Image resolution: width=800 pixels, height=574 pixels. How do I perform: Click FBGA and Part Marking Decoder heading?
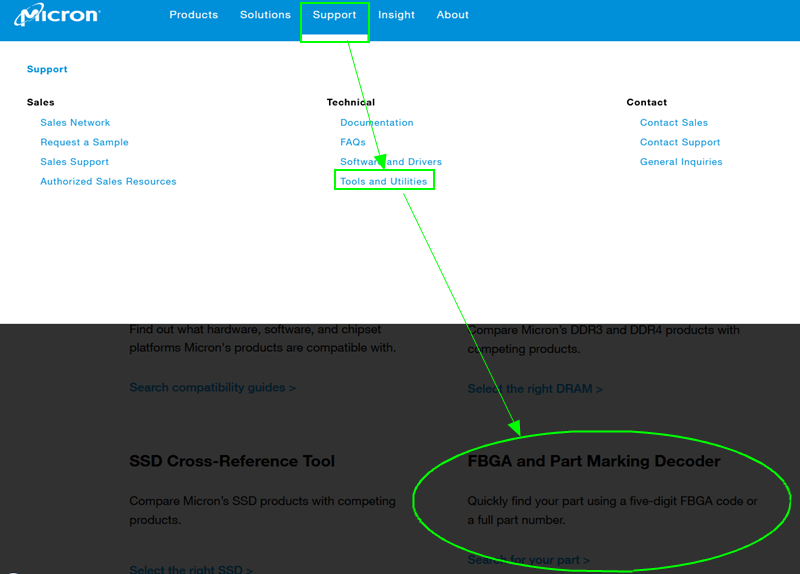[x=594, y=461]
